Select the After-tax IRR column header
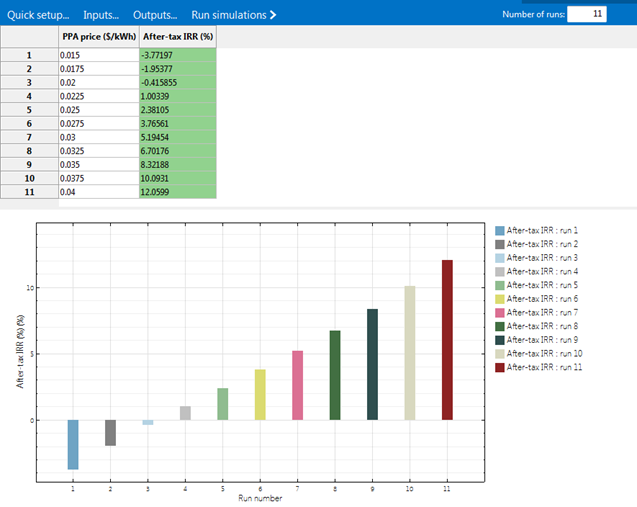 coord(177,37)
